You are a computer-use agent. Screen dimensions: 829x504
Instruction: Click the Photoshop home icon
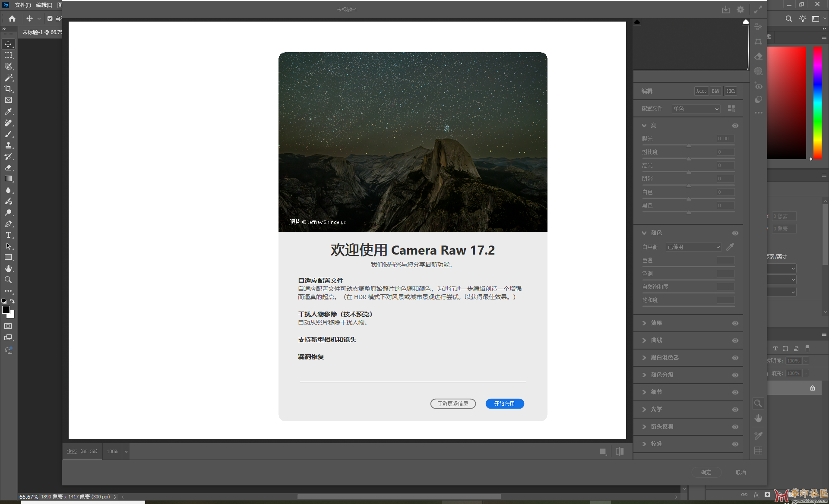(x=12, y=19)
